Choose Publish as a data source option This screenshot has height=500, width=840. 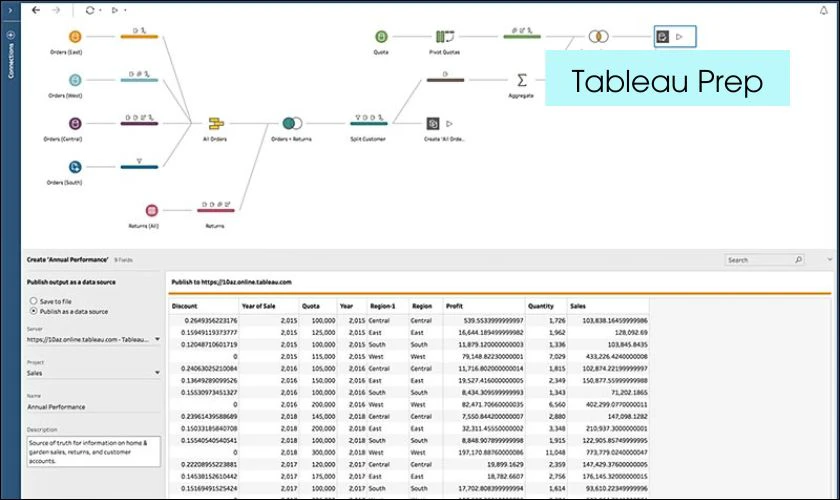(34, 311)
